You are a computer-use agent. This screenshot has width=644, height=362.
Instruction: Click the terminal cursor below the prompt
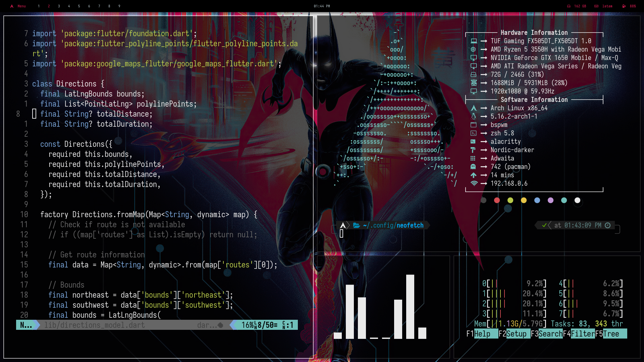click(341, 234)
